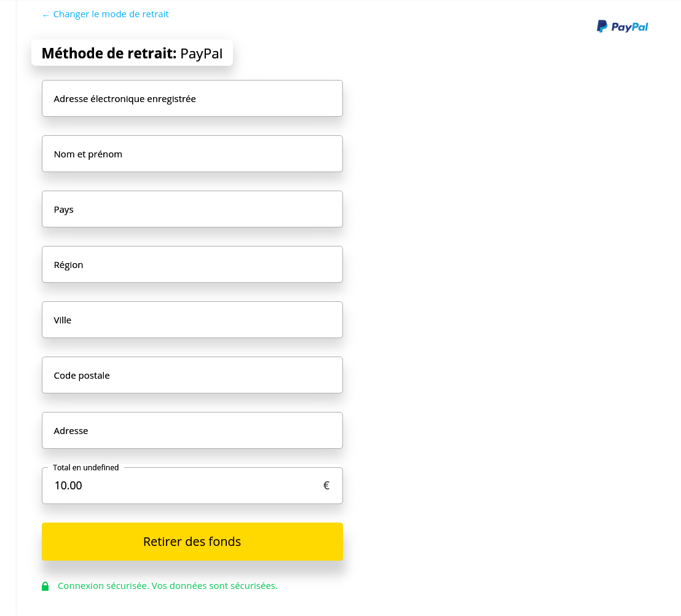Click the PayPal logo

pyautogui.click(x=622, y=26)
